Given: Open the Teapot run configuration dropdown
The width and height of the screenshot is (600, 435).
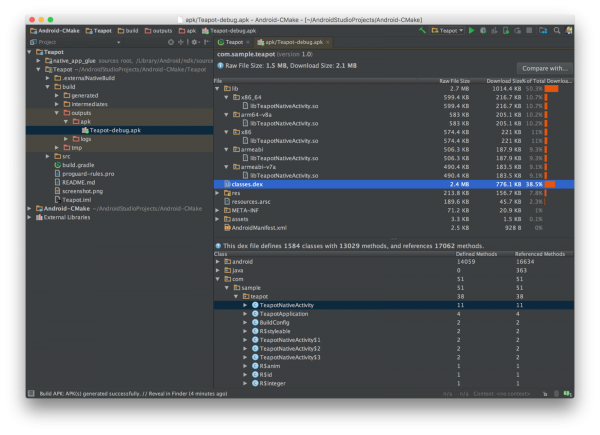Looking at the screenshot, I should tap(448, 31).
